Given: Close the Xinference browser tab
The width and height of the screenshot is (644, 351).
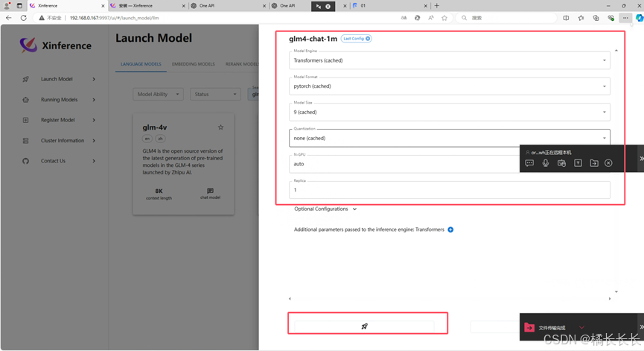Looking at the screenshot, I should 103,6.
